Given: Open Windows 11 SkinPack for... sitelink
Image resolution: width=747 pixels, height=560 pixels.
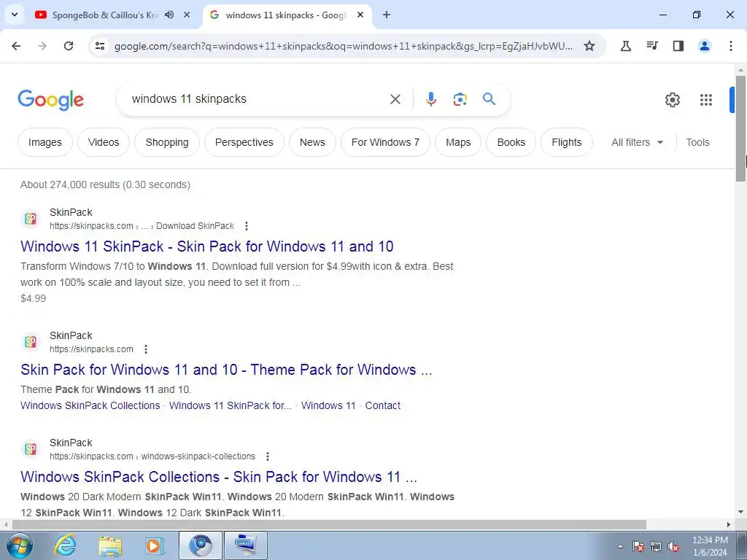Looking at the screenshot, I should click(x=230, y=405).
